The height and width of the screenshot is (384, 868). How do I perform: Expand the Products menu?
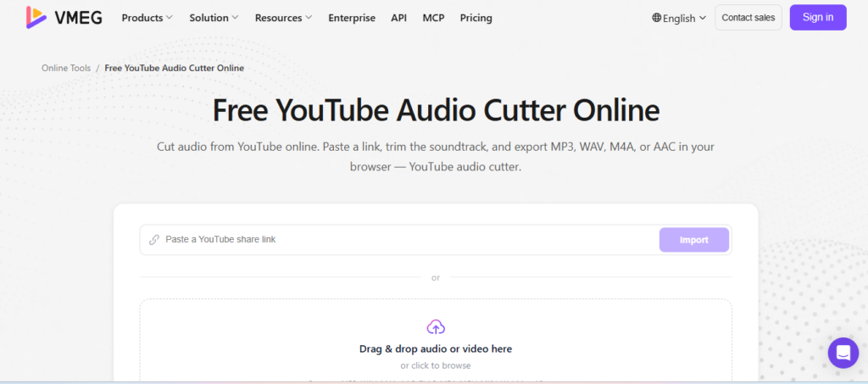pyautogui.click(x=147, y=18)
